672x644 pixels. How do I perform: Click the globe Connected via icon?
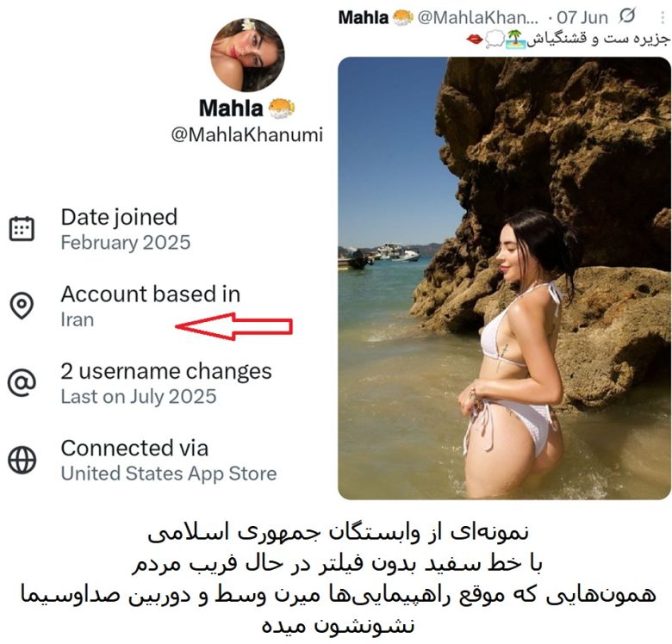pyautogui.click(x=22, y=461)
